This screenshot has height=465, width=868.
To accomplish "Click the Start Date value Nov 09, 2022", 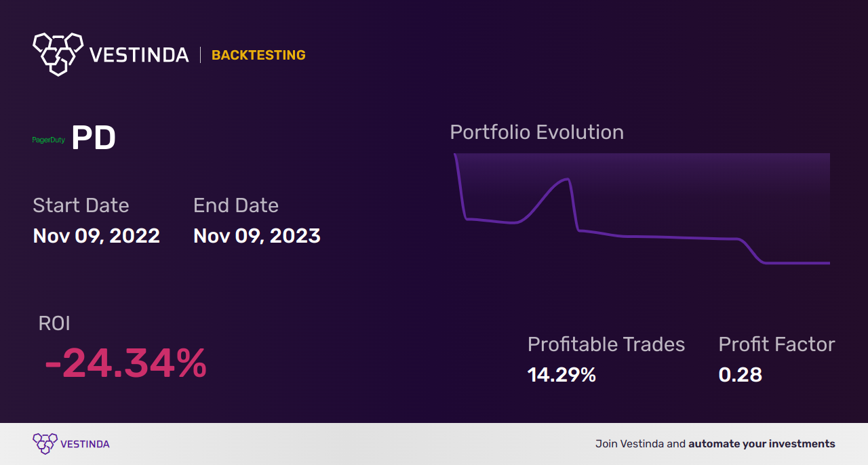I will click(x=96, y=236).
